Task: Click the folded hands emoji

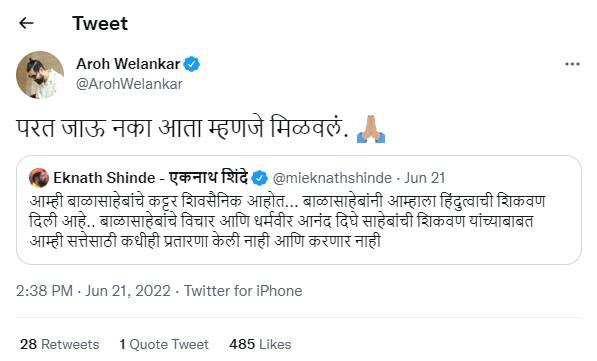Action: (x=371, y=129)
